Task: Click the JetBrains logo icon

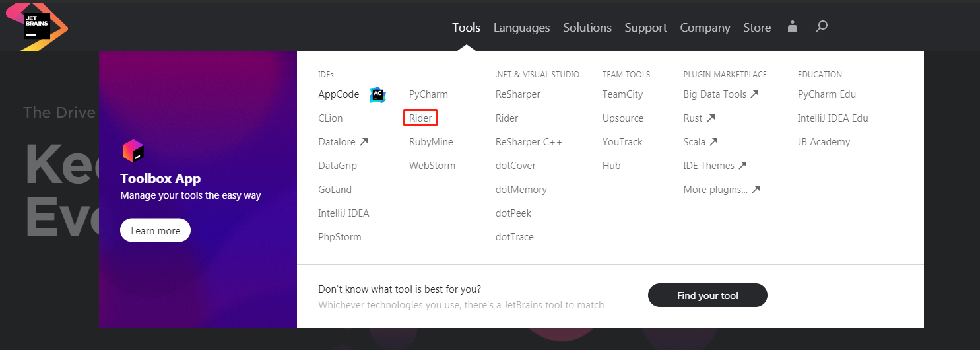Action: 37,26
